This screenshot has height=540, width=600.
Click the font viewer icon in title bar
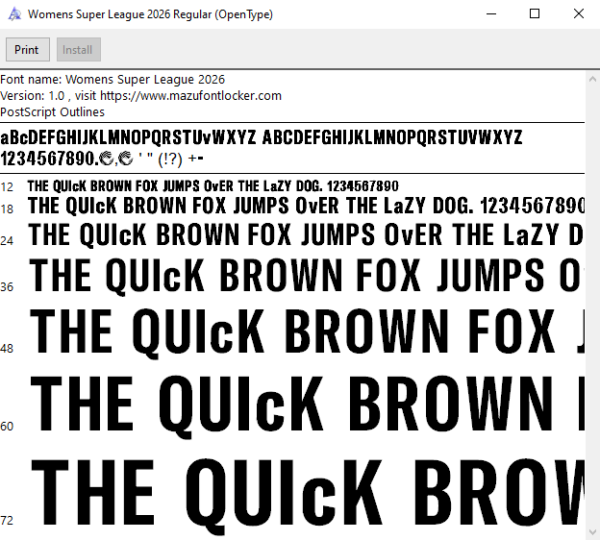tap(15, 14)
